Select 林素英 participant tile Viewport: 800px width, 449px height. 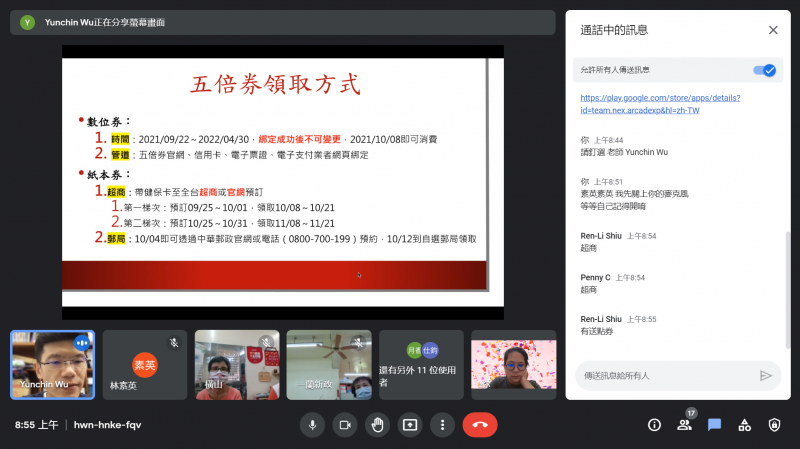pos(145,365)
